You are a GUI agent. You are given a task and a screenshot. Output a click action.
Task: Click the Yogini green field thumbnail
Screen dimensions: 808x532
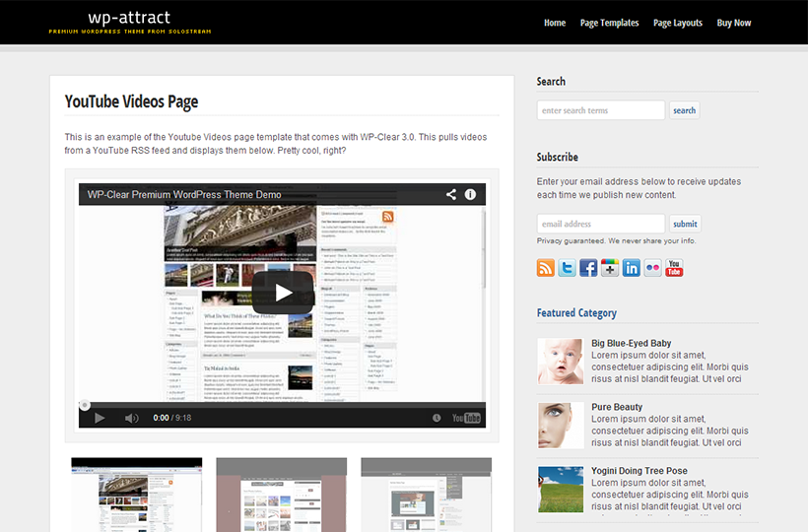561,490
